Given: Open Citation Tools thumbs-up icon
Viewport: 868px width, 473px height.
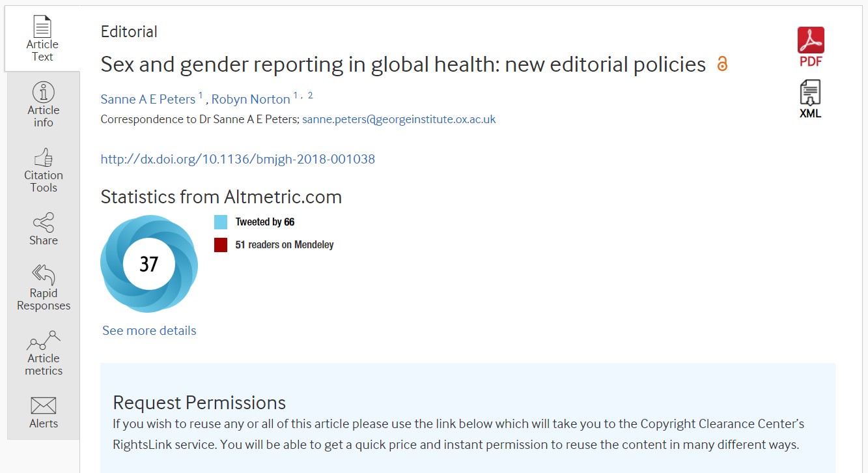Looking at the screenshot, I should 44,157.
